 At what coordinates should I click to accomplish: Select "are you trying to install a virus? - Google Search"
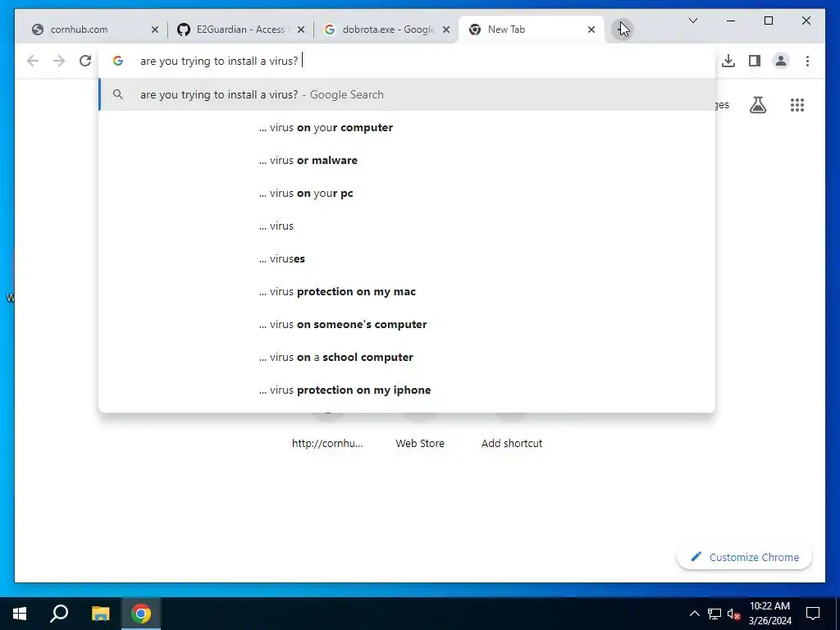click(407, 95)
